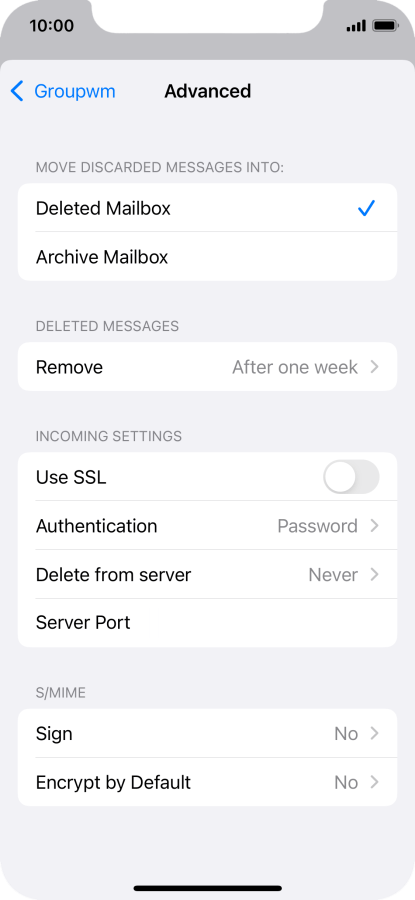
Task: Toggle the Use SSL switch
Action: [351, 477]
